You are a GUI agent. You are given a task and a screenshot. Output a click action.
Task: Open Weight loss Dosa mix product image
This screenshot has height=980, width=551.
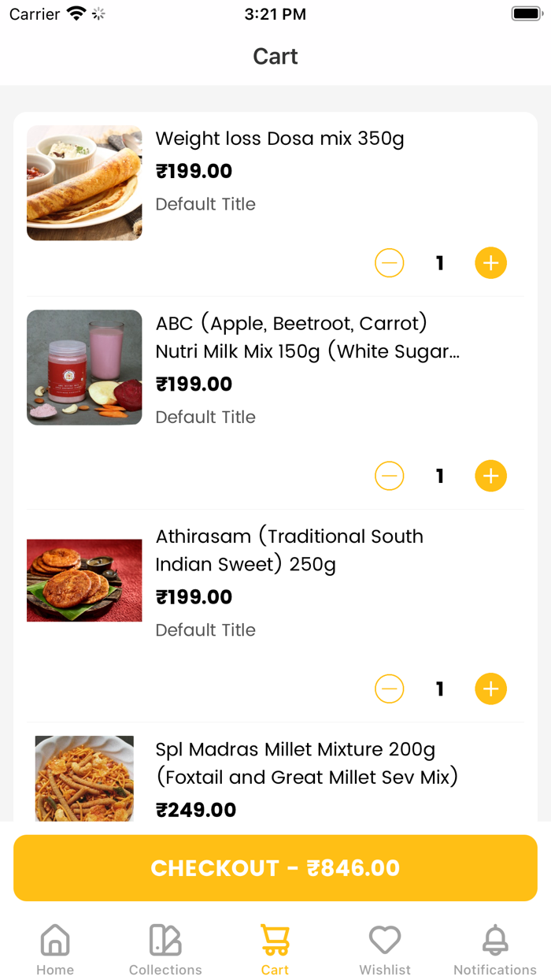84,183
